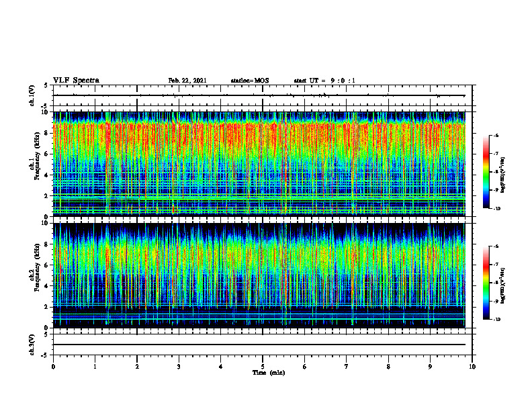Click the "1" tick on Time axis
Screen dimensions: 532x411
point(95,367)
